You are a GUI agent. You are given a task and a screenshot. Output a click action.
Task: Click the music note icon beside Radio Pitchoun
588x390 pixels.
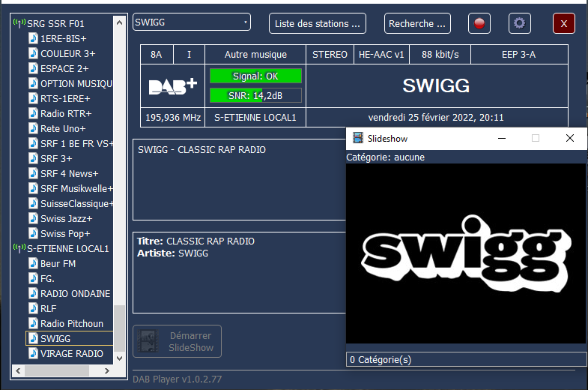34,323
